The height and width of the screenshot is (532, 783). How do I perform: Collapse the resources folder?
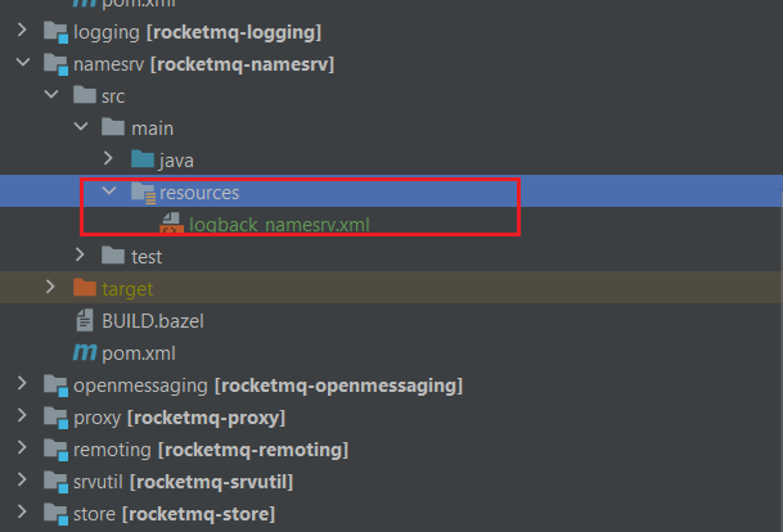click(109, 191)
